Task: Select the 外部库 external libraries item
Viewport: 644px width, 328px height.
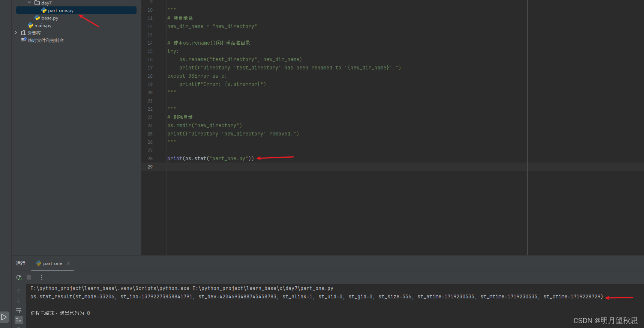Action: 34,33
